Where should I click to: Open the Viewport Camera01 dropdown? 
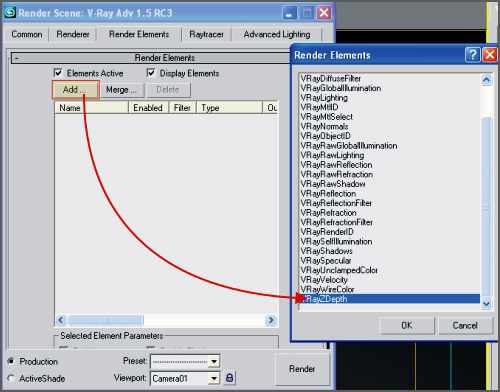[x=214, y=378]
